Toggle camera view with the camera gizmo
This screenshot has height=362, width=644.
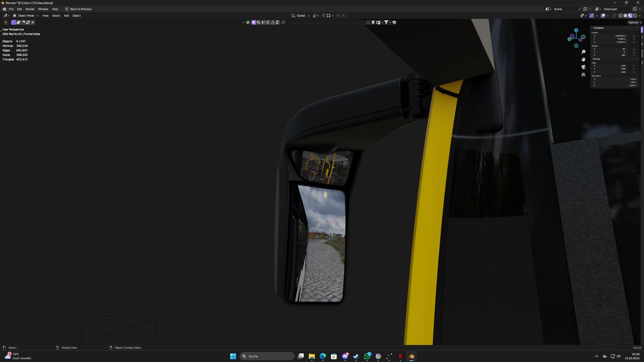pos(583,67)
